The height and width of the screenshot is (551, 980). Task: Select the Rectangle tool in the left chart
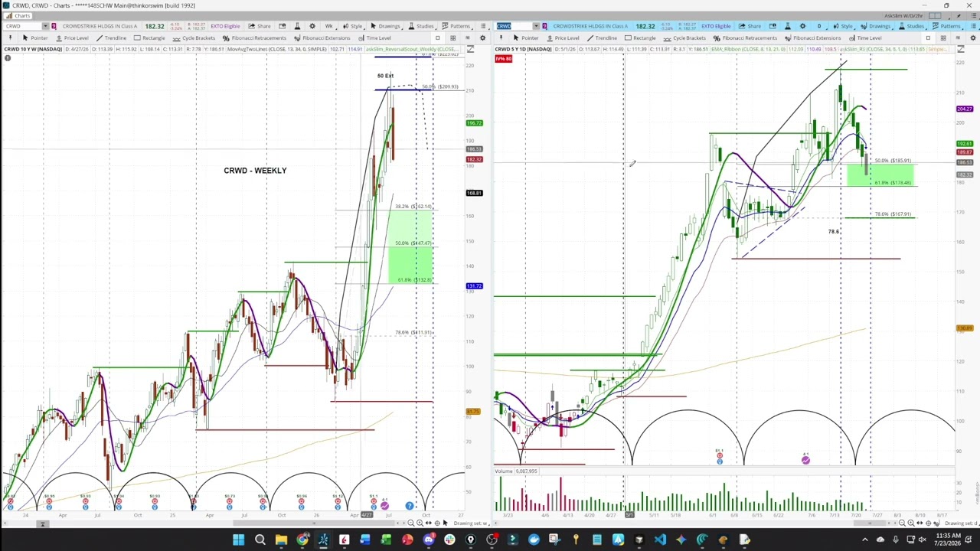149,38
